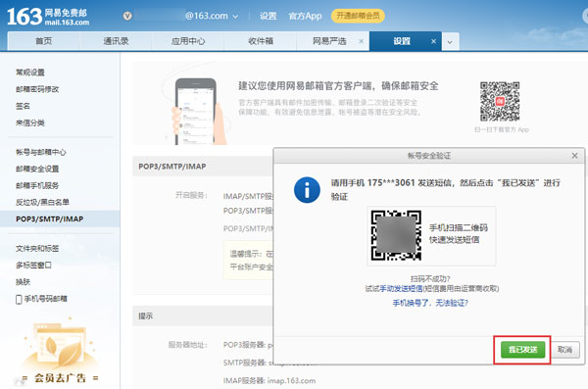This screenshot has width=588, height=389.
Task: Open 文件夹和标签 in the sidebar
Action: [x=37, y=248]
